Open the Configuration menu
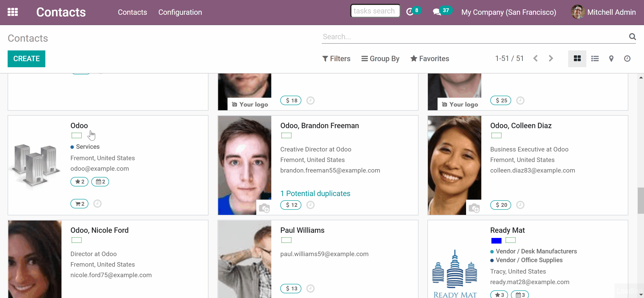 (x=180, y=12)
